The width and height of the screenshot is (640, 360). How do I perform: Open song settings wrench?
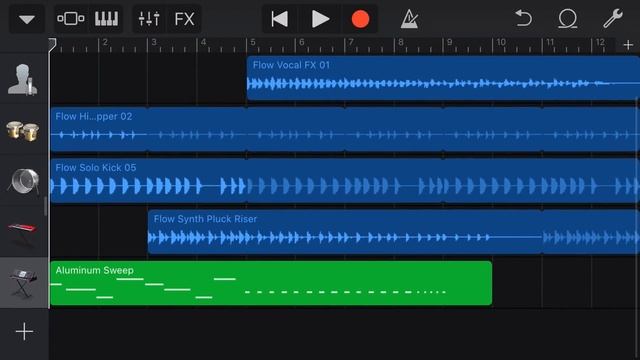click(x=613, y=19)
